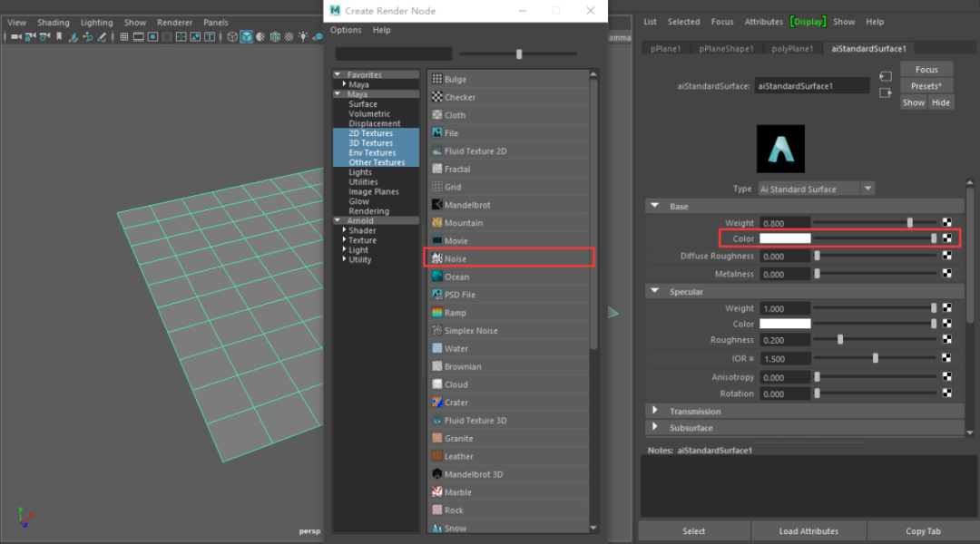Click the Select button at bottom
The height and width of the screenshot is (544, 980).
694,531
